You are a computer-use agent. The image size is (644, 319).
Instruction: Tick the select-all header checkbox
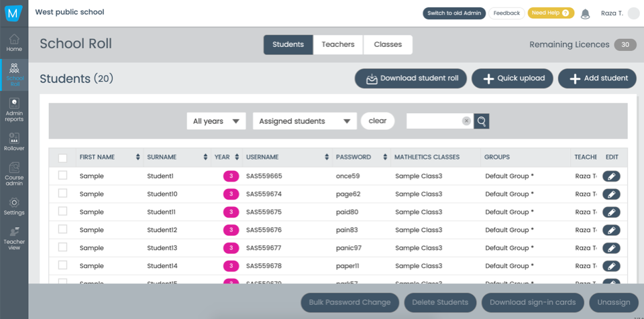pyautogui.click(x=62, y=158)
